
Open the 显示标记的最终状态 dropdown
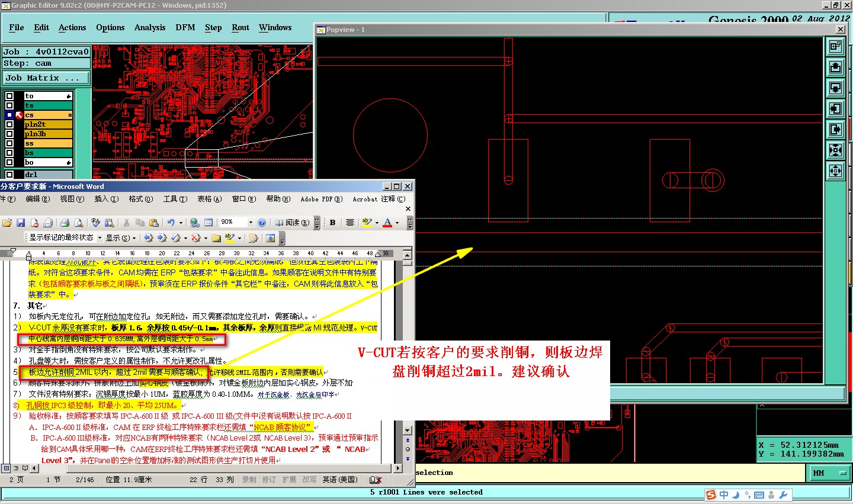(x=100, y=238)
